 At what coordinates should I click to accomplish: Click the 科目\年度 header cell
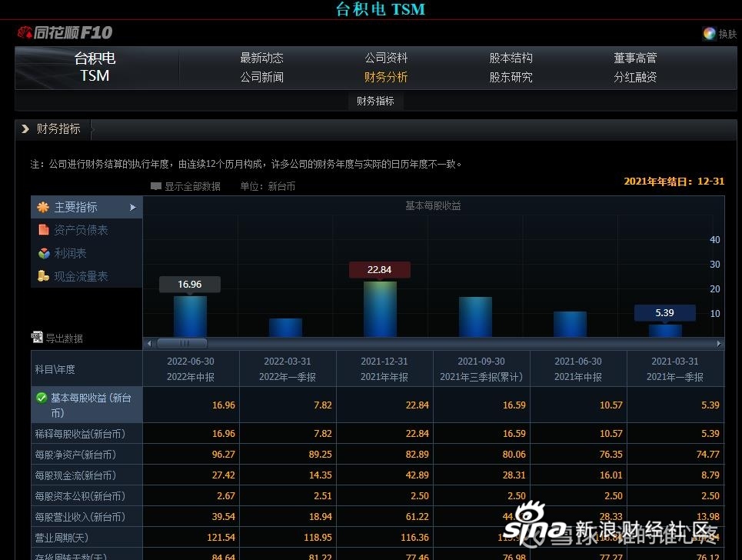point(87,368)
